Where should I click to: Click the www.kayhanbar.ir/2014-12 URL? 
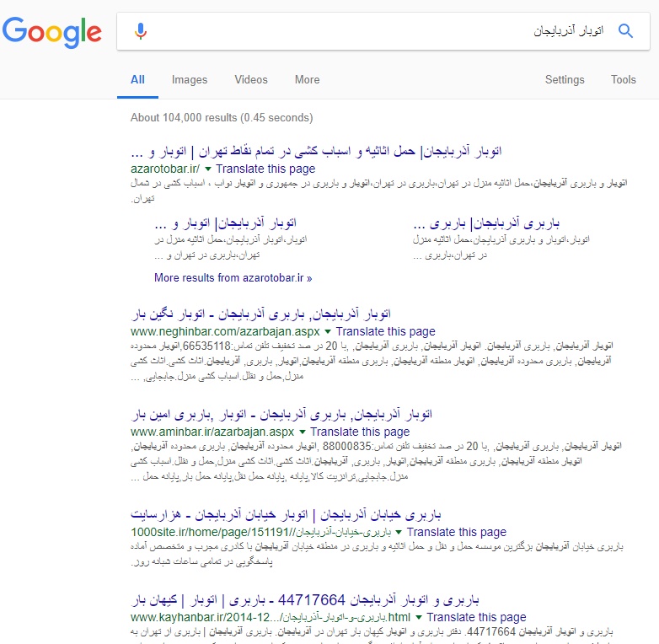(x=271, y=618)
